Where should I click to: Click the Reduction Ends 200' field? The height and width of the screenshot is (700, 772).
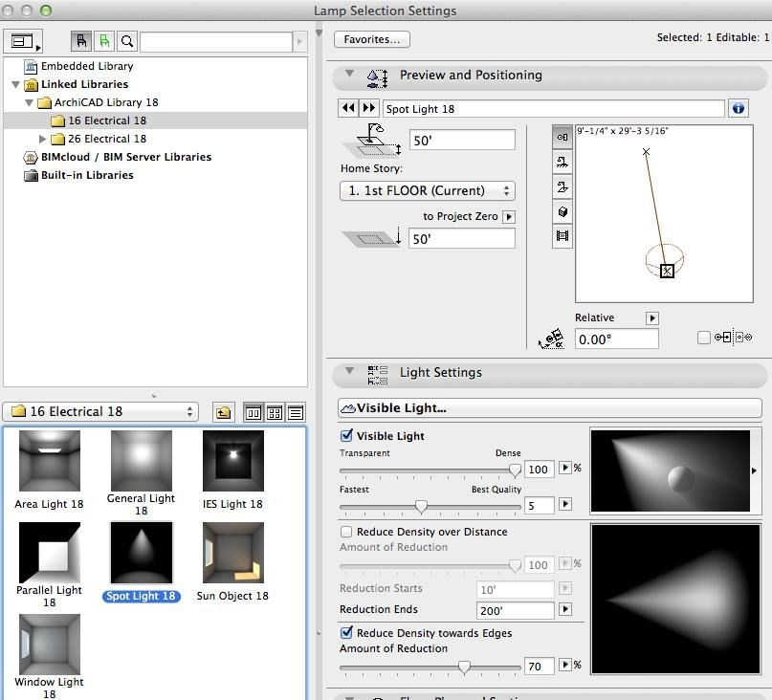515,610
